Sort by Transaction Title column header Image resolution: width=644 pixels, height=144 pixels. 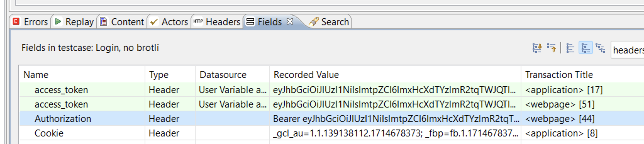coord(582,75)
